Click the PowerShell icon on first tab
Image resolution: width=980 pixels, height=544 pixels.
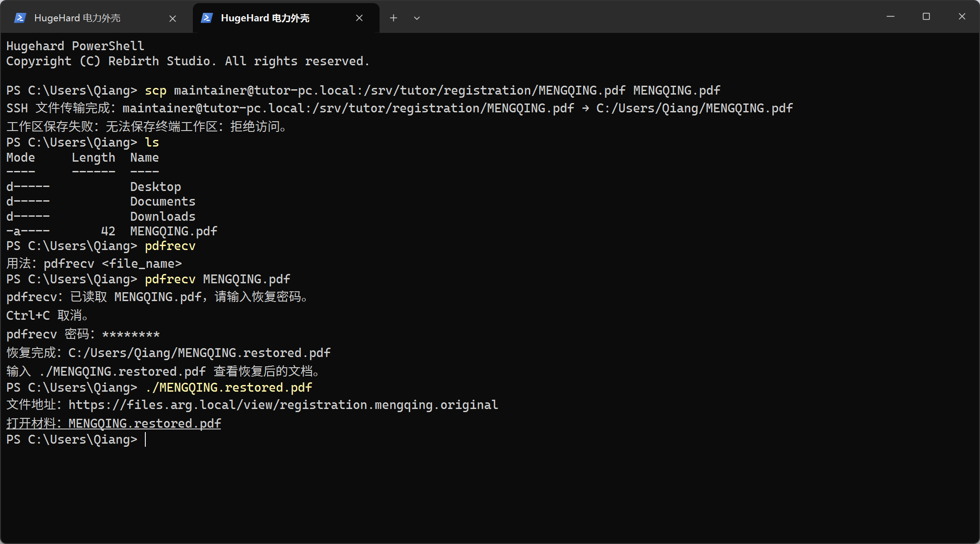click(20, 18)
